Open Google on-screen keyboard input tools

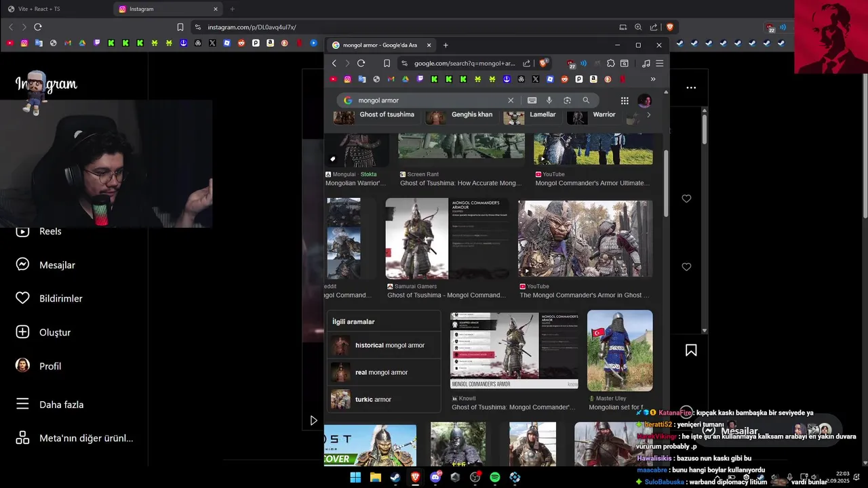pos(532,100)
